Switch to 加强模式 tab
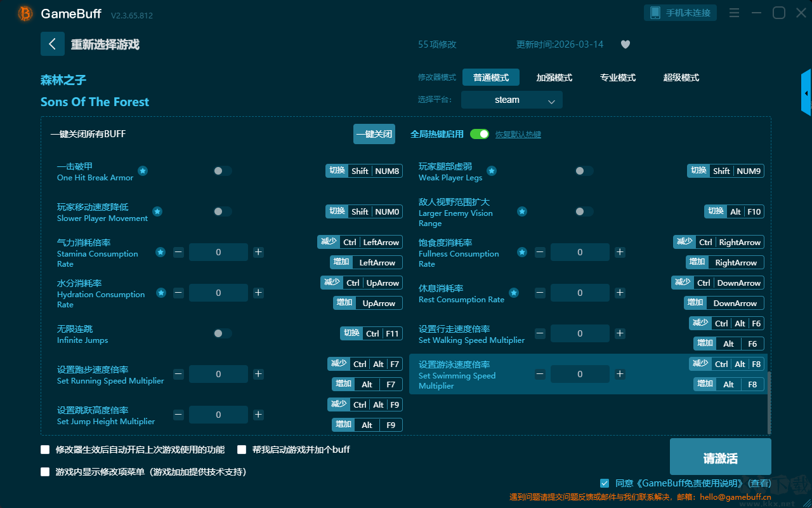This screenshot has width=812, height=508. click(554, 77)
